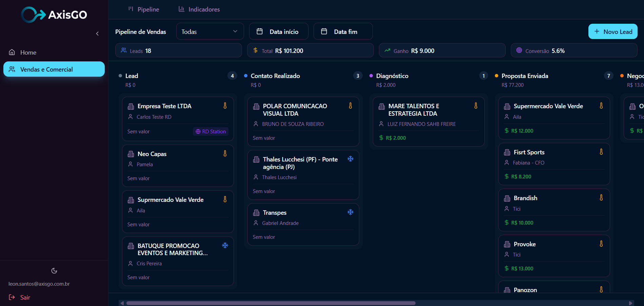Toggle dark mode moon icon

(54, 271)
